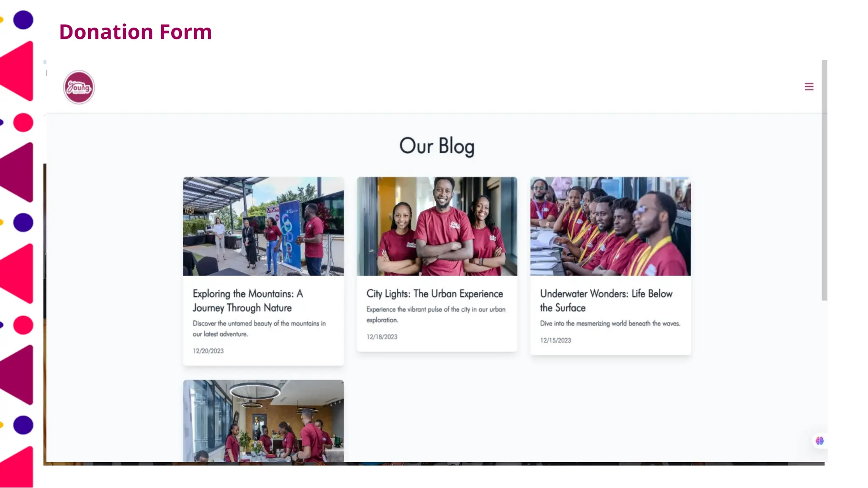Screen dimensions: 868x488
Task: Select the city post description text
Action: coord(436,315)
